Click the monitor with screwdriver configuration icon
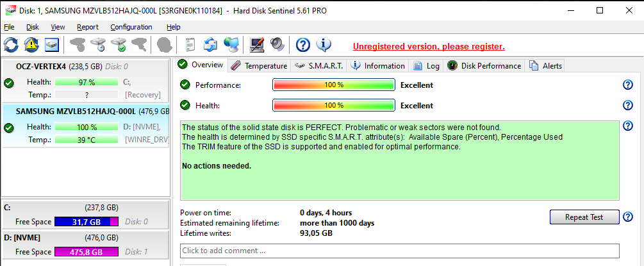The width and height of the screenshot is (644, 266). [257, 44]
